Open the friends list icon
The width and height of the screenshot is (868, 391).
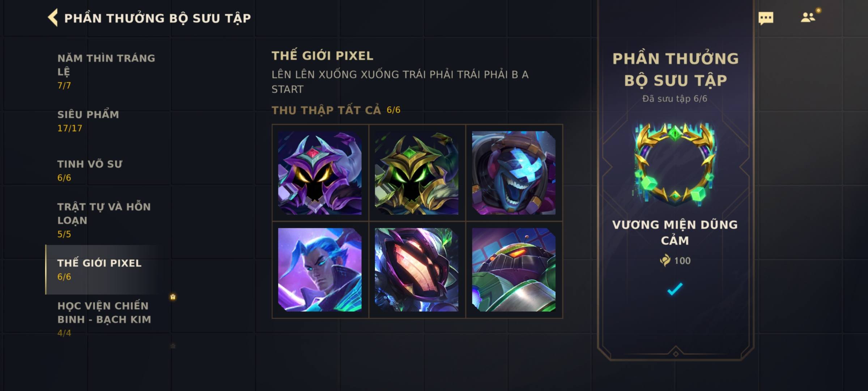(808, 17)
